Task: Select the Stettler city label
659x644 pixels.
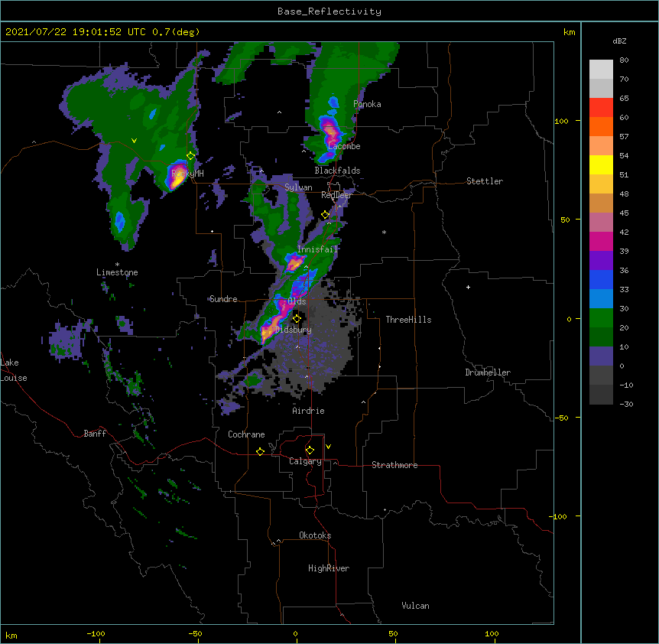Action: click(485, 181)
